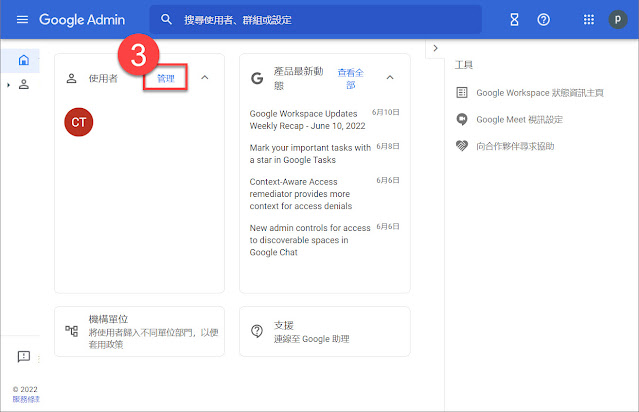Viewport: 639px width, 412px height.
Task: Collapse the 使用者 card
Action: click(x=205, y=77)
